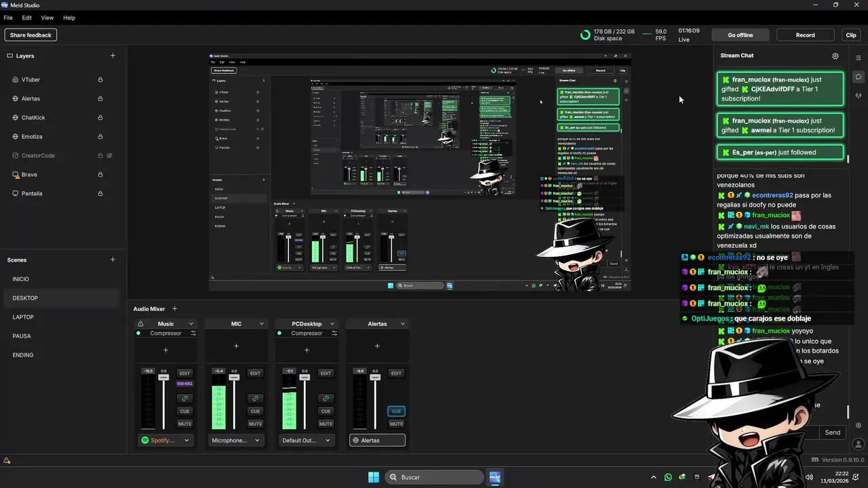Toggle the PCDesktop Compressor on/off dot
This screenshot has width=868, height=488.
coord(280,333)
